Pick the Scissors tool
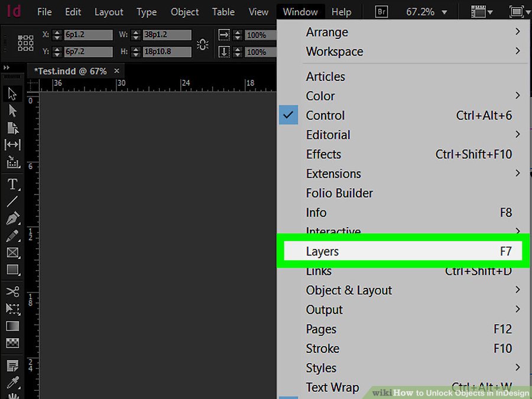The width and height of the screenshot is (532, 399). 12,291
